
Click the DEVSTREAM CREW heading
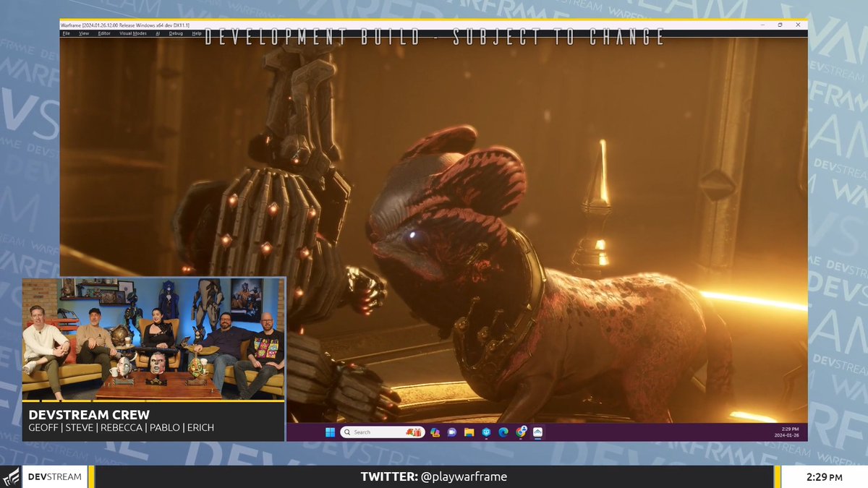coord(89,415)
